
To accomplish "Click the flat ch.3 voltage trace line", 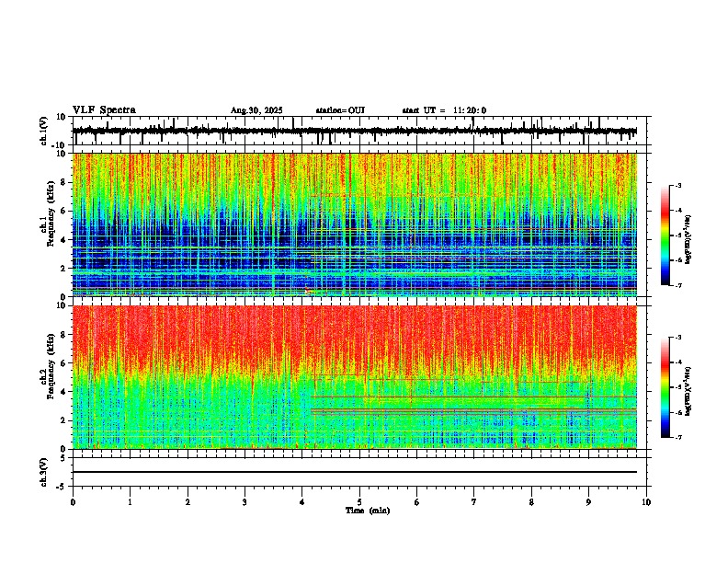I will tap(355, 472).
